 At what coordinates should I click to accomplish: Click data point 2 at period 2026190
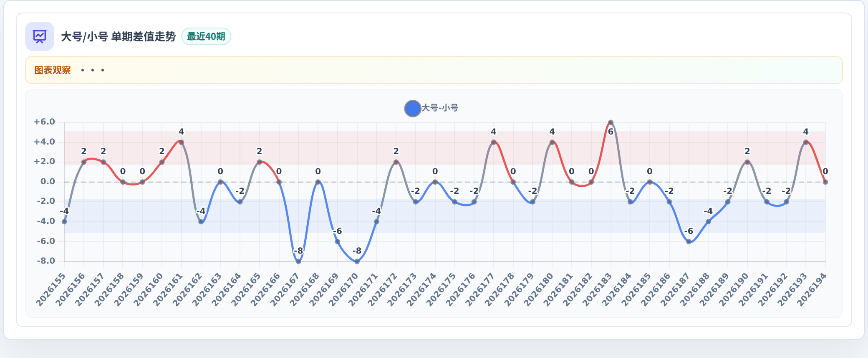[x=747, y=162]
